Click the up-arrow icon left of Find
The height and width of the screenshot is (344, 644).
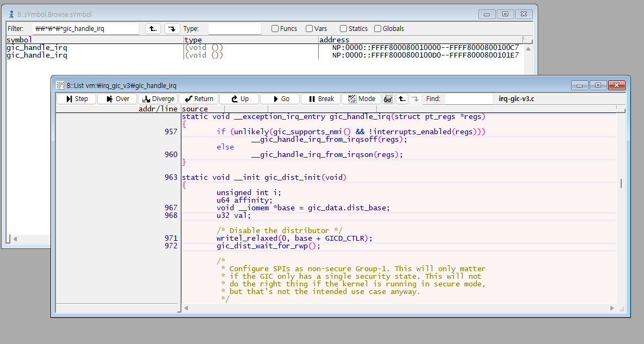pos(402,99)
